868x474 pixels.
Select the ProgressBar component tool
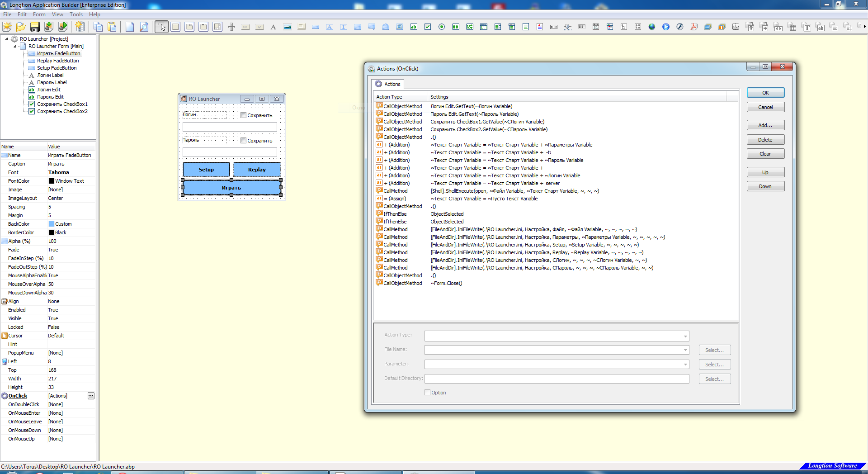click(582, 27)
